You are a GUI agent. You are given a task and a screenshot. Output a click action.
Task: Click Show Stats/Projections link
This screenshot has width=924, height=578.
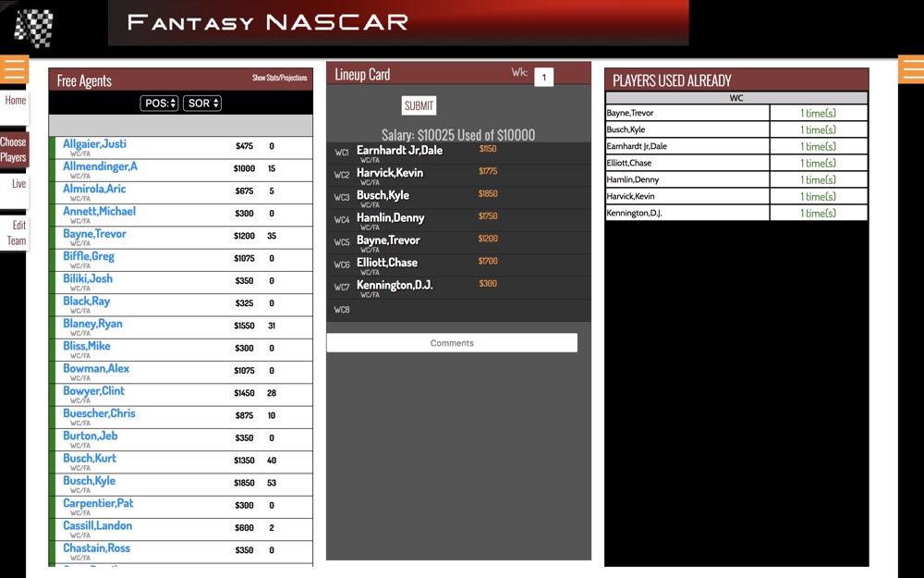click(279, 78)
